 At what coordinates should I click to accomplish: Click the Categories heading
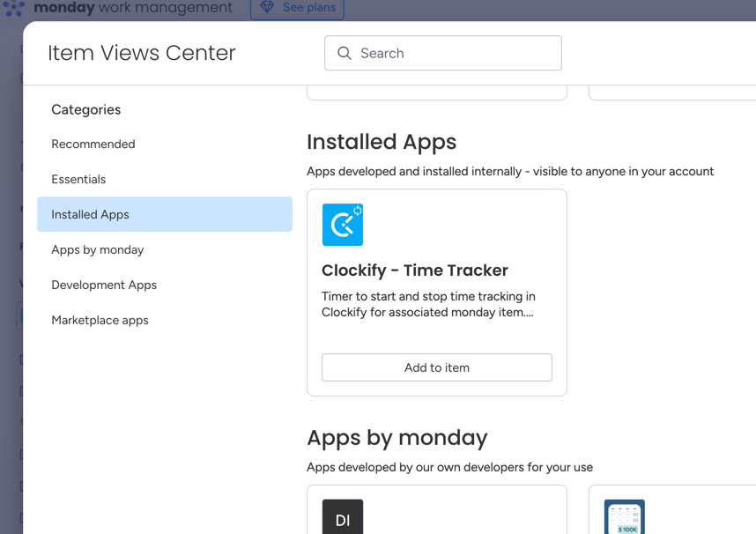(x=85, y=110)
